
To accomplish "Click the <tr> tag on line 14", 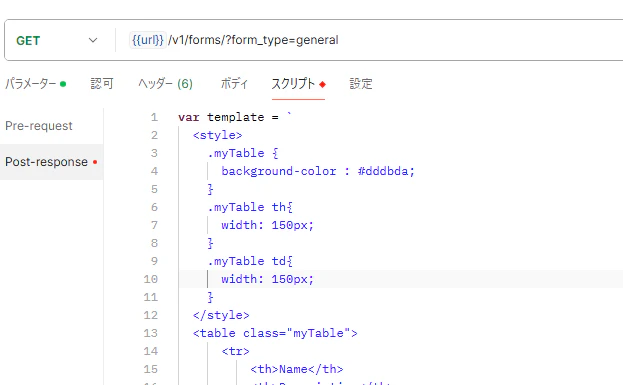I will [x=235, y=351].
